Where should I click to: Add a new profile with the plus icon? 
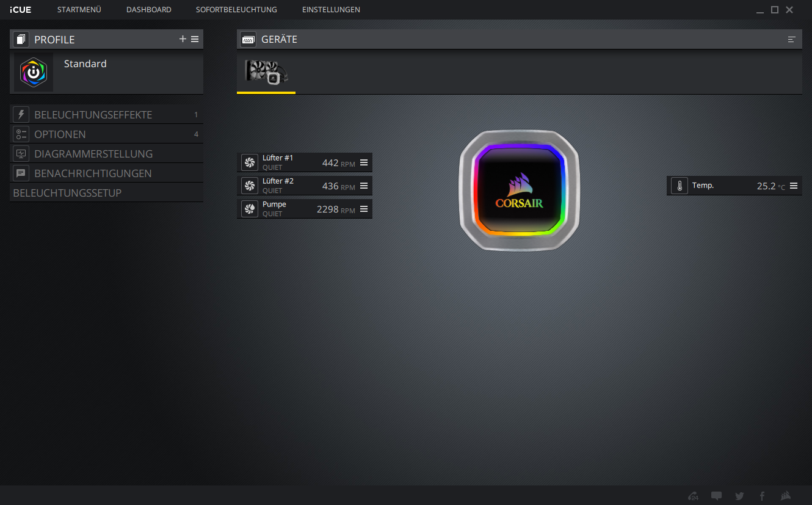pyautogui.click(x=183, y=39)
